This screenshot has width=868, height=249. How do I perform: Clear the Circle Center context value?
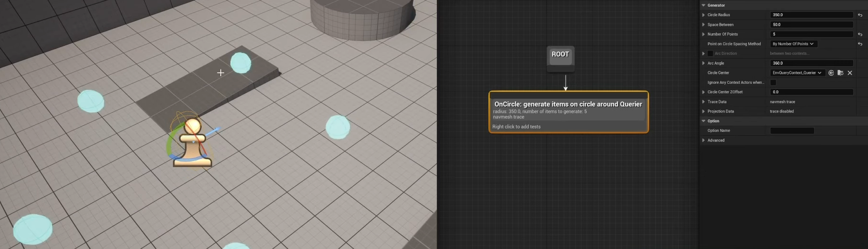(850, 73)
